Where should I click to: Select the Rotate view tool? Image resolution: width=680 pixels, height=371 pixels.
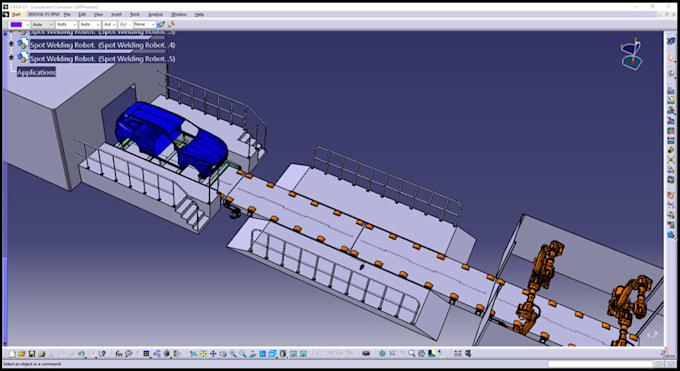click(223, 354)
